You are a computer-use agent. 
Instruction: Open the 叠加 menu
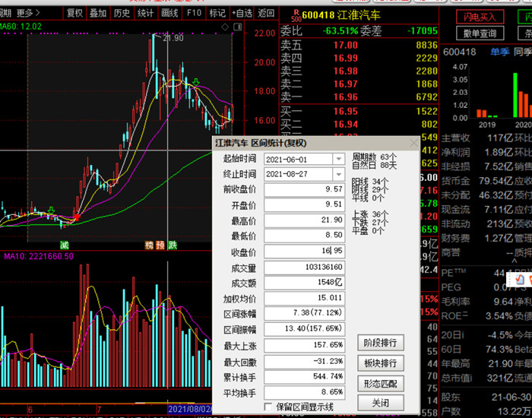[x=98, y=13]
